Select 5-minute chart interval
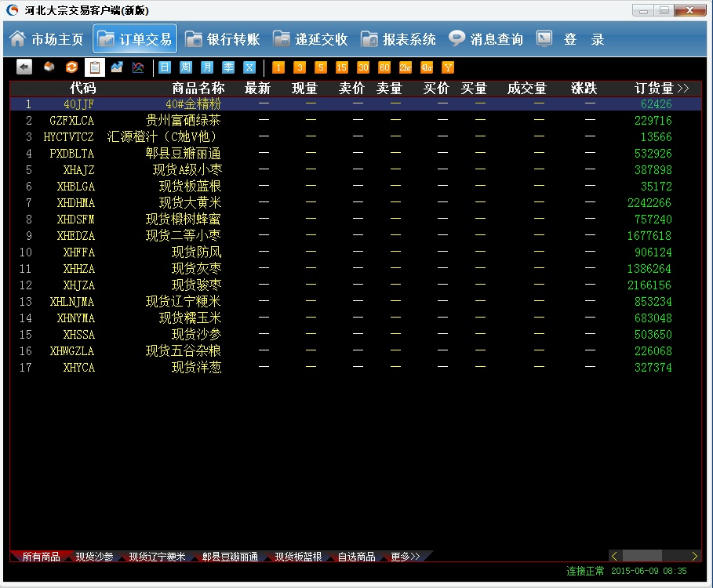Screen dimensions: 713x588 (x=321, y=67)
